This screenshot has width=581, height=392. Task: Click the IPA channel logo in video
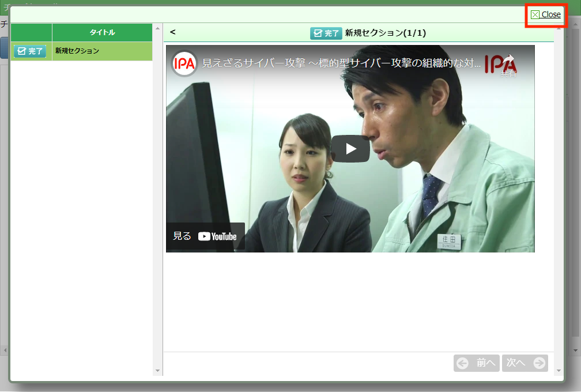point(184,63)
